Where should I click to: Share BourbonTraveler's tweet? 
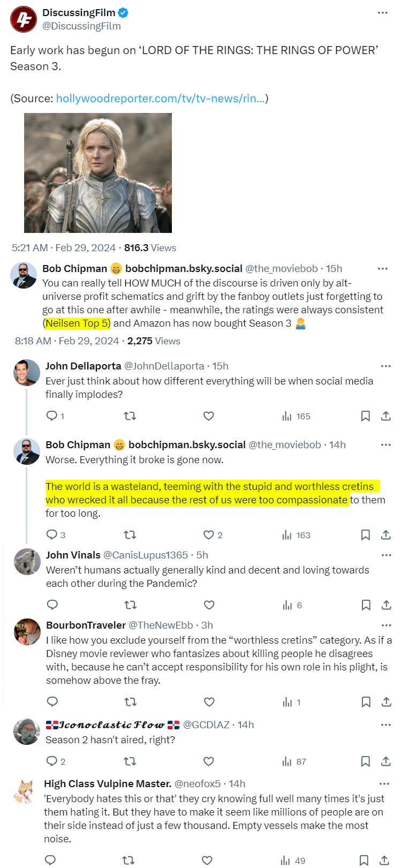tap(386, 702)
